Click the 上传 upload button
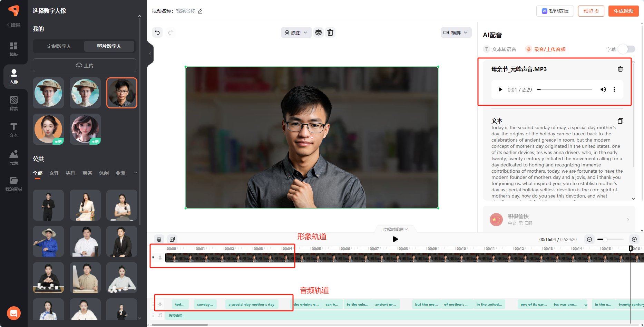This screenshot has width=644, height=327. pyautogui.click(x=85, y=65)
